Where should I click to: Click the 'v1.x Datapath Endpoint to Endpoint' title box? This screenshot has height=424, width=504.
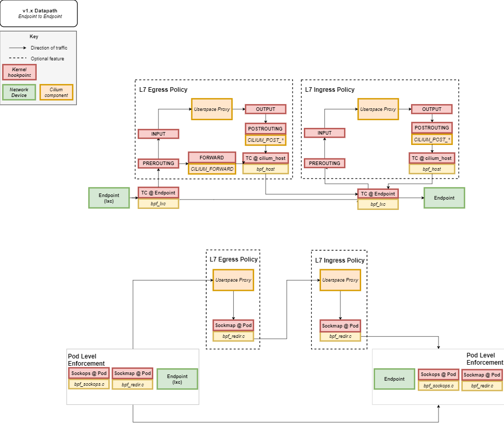(39, 13)
